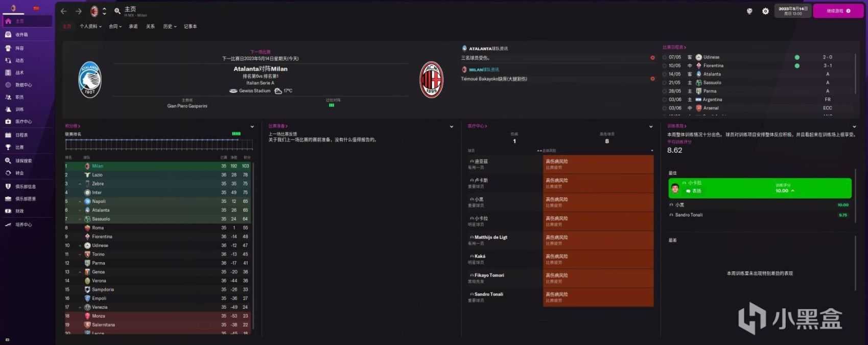Open the 医疗中心 panel heading link
Image resolution: width=868 pixels, height=345 pixels.
pyautogui.click(x=477, y=126)
